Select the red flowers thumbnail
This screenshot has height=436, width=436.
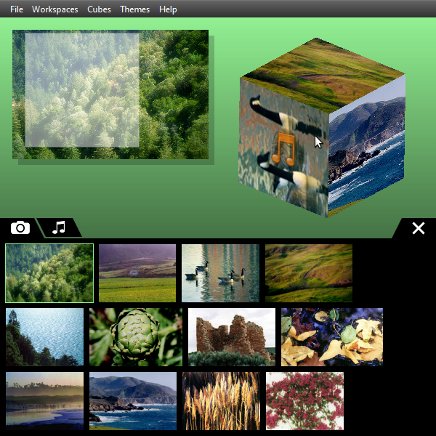click(x=305, y=401)
